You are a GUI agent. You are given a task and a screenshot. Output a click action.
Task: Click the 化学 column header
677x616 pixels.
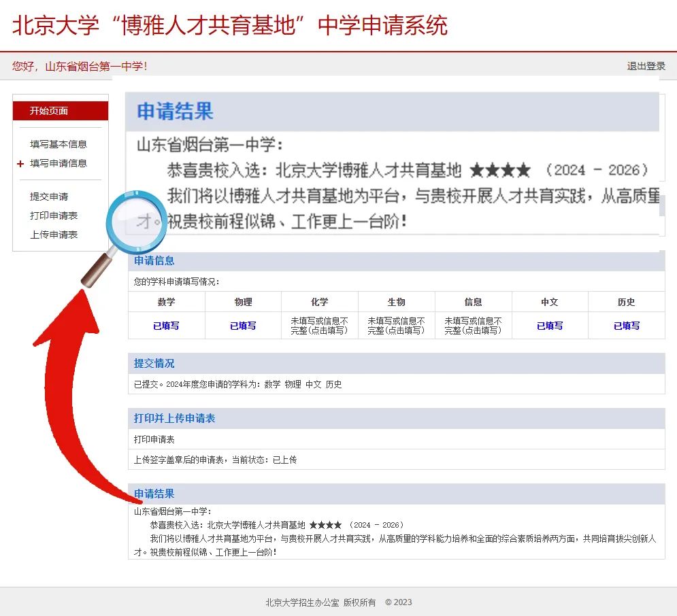click(320, 302)
